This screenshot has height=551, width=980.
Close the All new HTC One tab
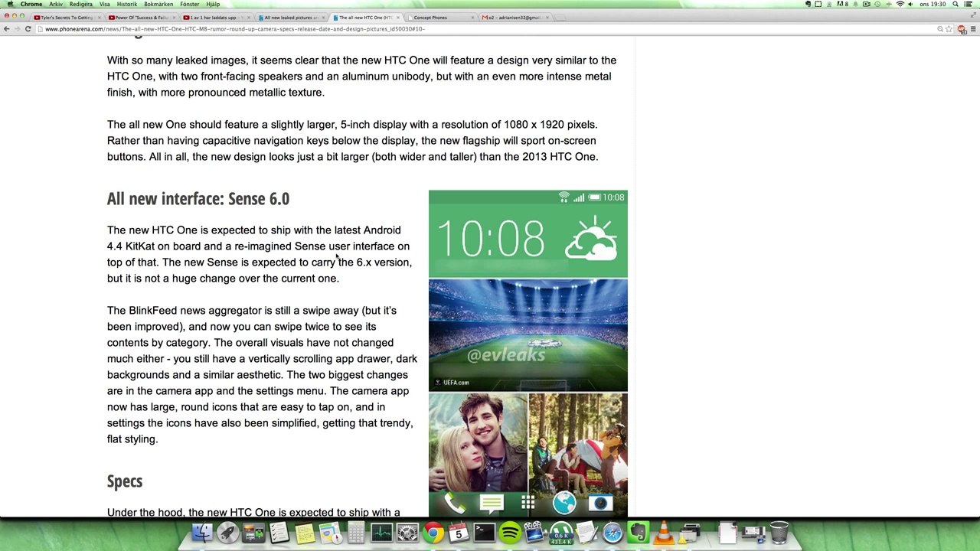[x=397, y=17]
